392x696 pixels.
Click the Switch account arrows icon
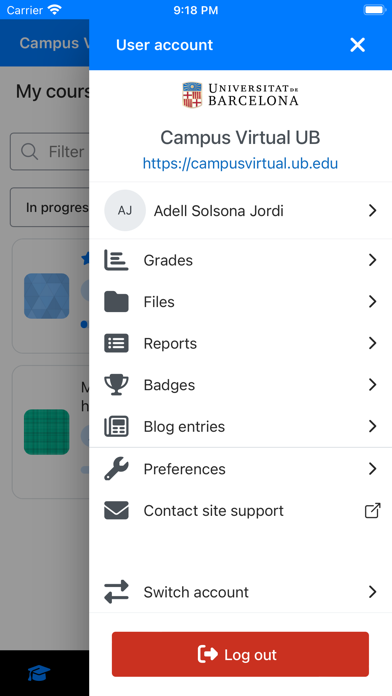(x=116, y=592)
